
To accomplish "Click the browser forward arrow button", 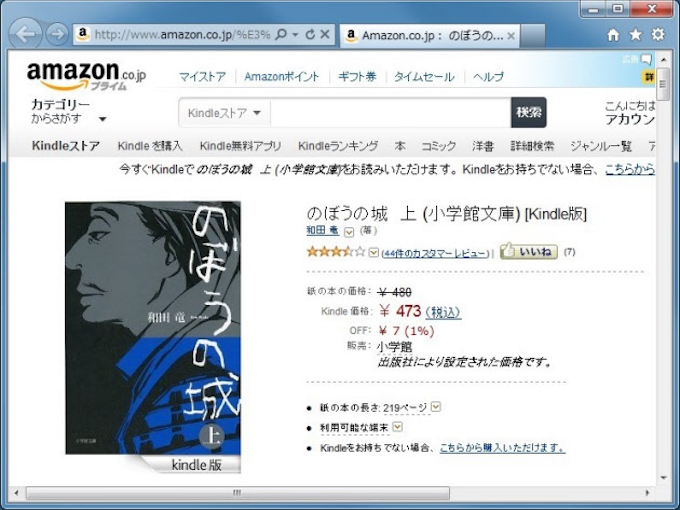I will pyautogui.click(x=57, y=34).
